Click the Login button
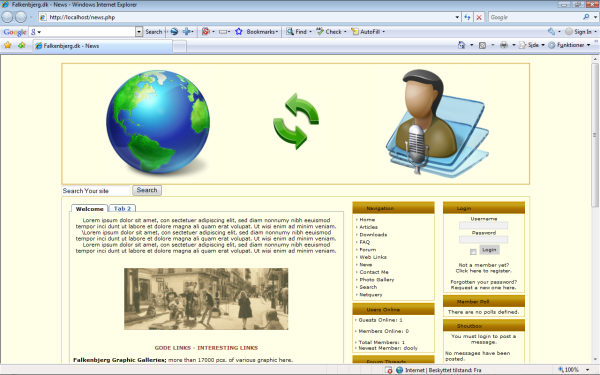This screenshot has height=375, width=600. coord(489,250)
